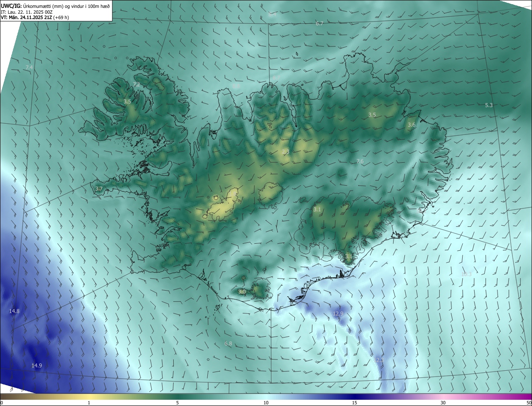This screenshot has height=406, width=532.
Task: Pick the dark navy color above tick 15
Action: (x=355, y=396)
